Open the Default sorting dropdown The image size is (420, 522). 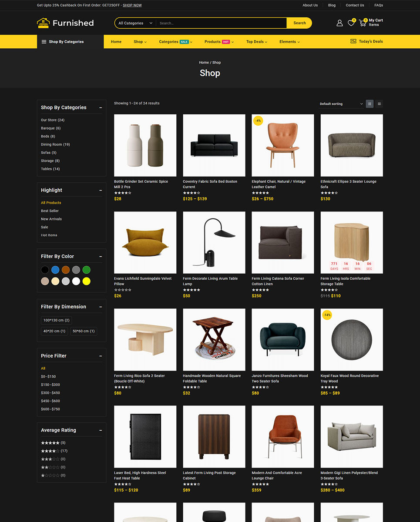[x=341, y=104]
